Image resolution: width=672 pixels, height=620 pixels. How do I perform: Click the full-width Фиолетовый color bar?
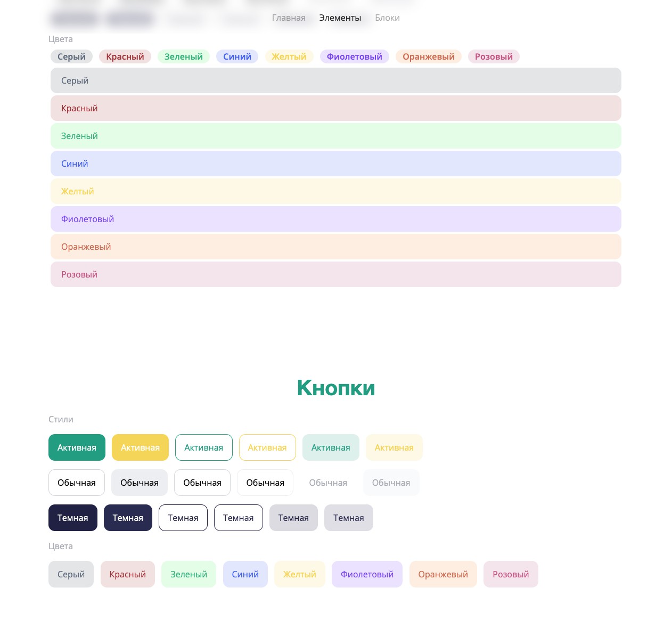click(336, 219)
